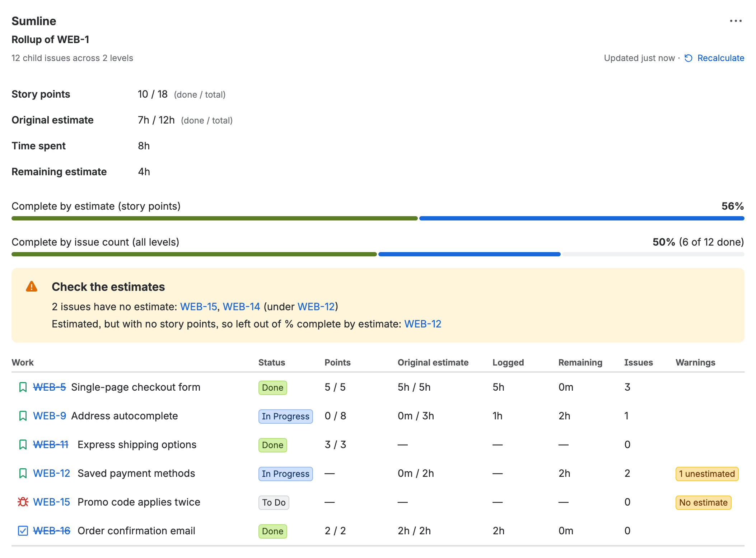Image resolution: width=756 pixels, height=558 pixels.
Task: Click the Status column header
Action: pos(272,362)
